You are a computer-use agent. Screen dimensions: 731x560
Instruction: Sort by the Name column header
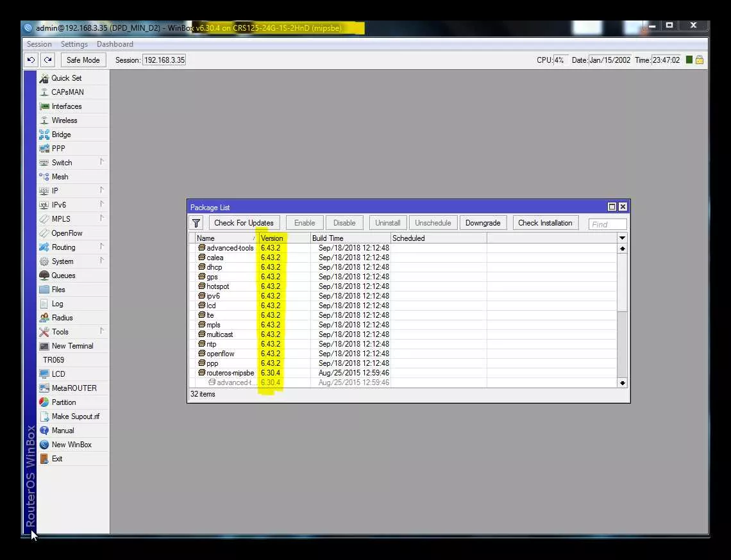point(226,238)
